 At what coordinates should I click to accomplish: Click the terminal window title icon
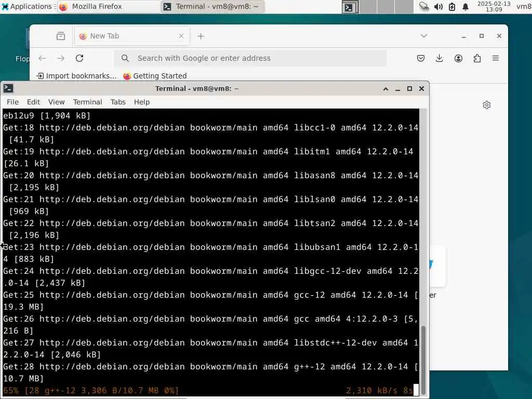click(x=8, y=88)
